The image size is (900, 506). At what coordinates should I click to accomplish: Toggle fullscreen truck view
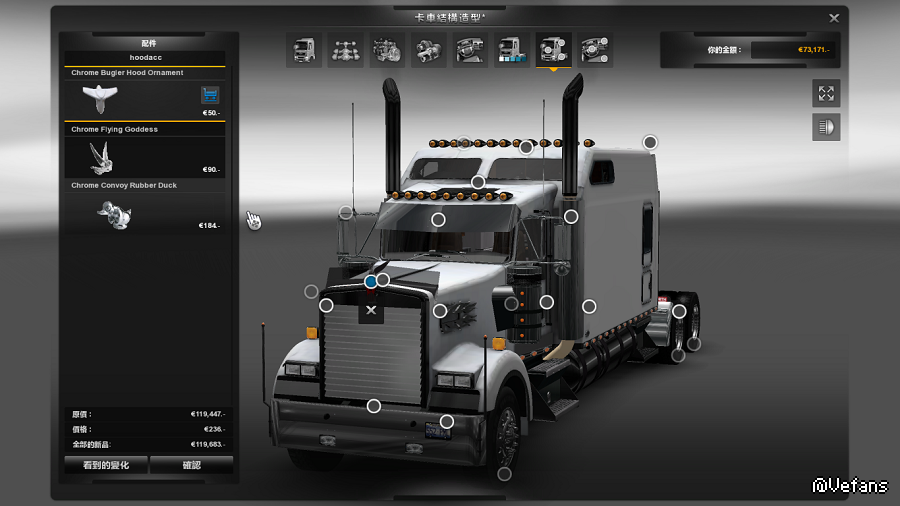826,94
